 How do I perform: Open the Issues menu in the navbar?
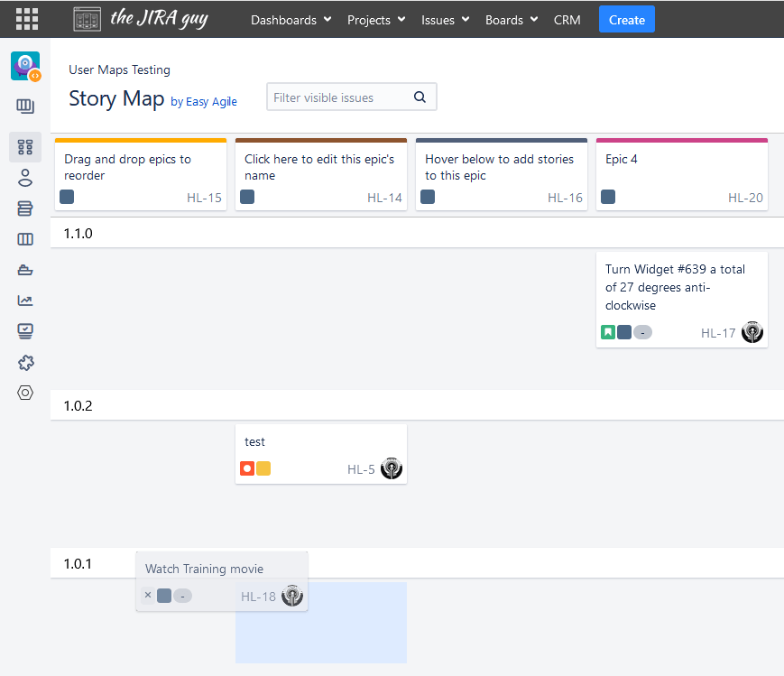click(x=445, y=20)
